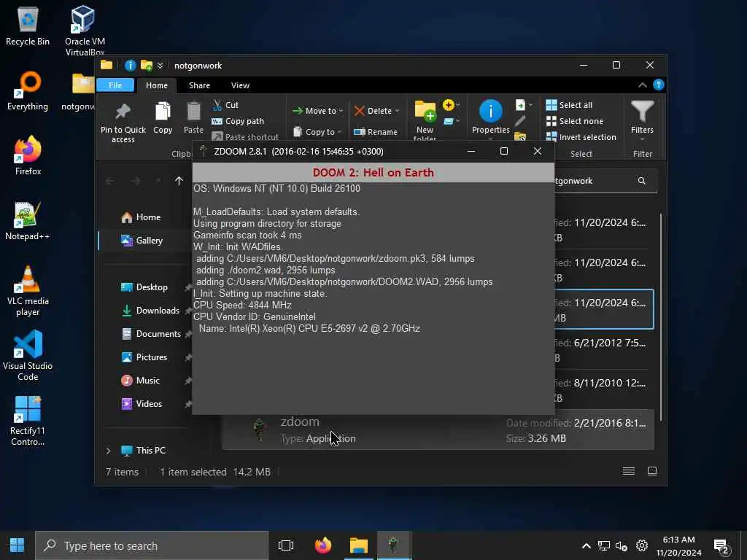Screen dimensions: 747x560
Task: Click Copy path in ribbon
Action: 238,121
